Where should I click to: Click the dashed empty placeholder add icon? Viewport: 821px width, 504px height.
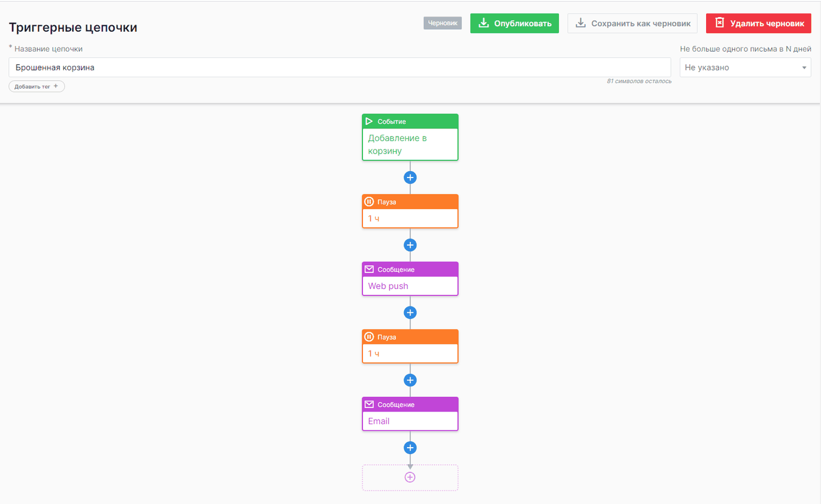(x=410, y=477)
